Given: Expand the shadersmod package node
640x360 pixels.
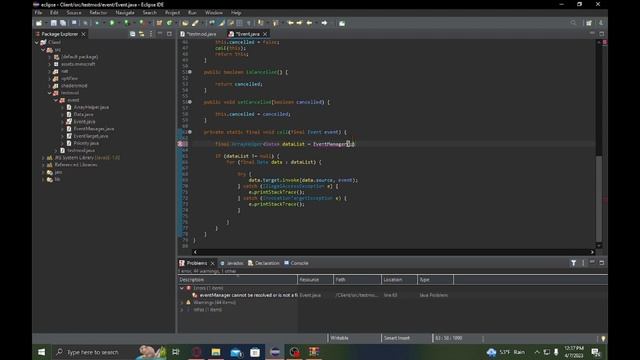Looking at the screenshot, I should (x=50, y=86).
